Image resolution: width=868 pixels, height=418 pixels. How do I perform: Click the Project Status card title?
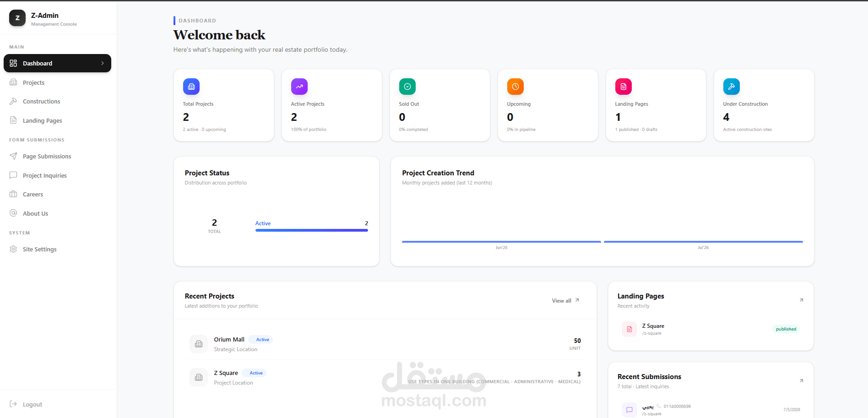click(207, 173)
